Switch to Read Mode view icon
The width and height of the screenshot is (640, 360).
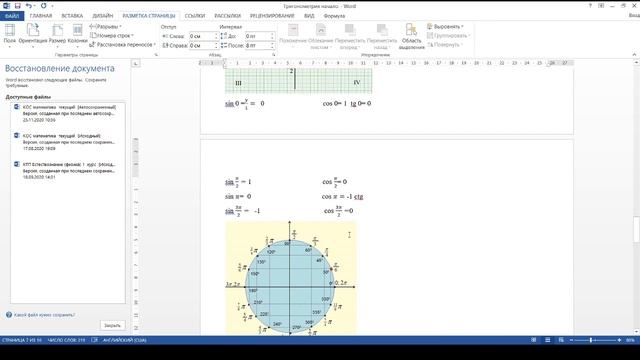[533, 340]
